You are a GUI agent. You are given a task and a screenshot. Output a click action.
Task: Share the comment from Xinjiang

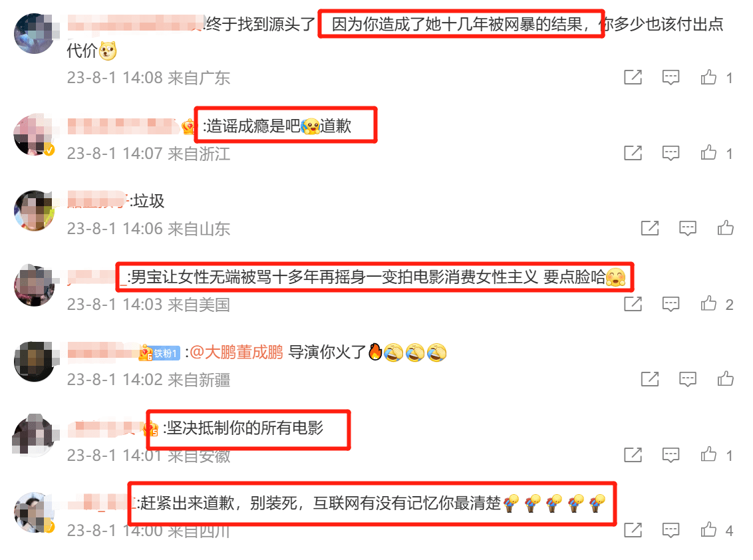click(x=651, y=379)
